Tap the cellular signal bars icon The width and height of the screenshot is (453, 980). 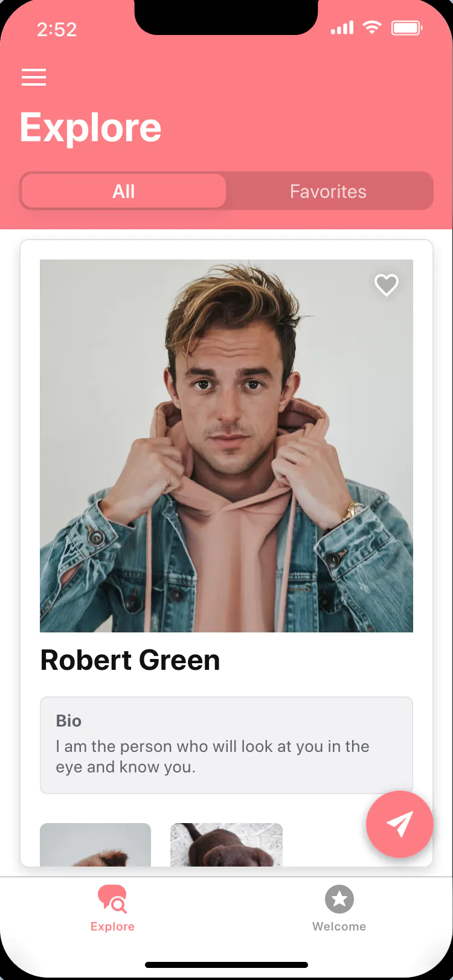(x=342, y=28)
